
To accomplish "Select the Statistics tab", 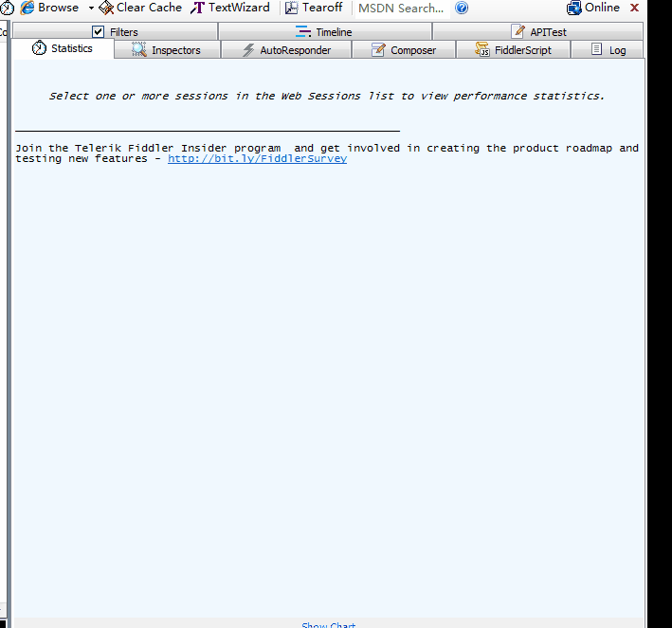I will 63,48.
